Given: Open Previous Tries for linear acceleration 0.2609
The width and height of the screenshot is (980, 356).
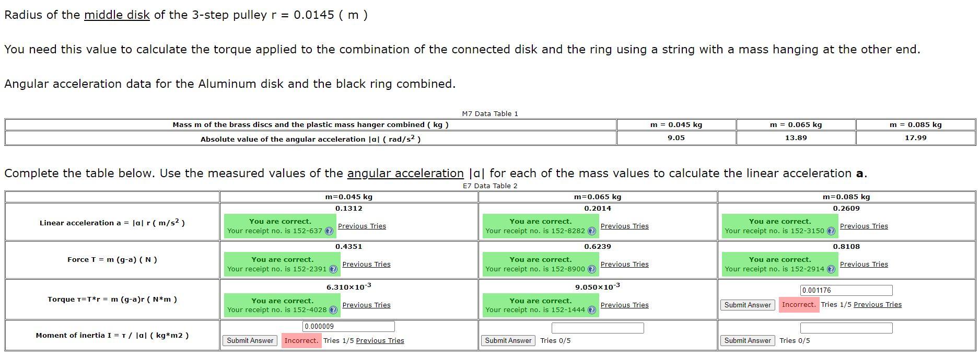Looking at the screenshot, I should pos(864,226).
